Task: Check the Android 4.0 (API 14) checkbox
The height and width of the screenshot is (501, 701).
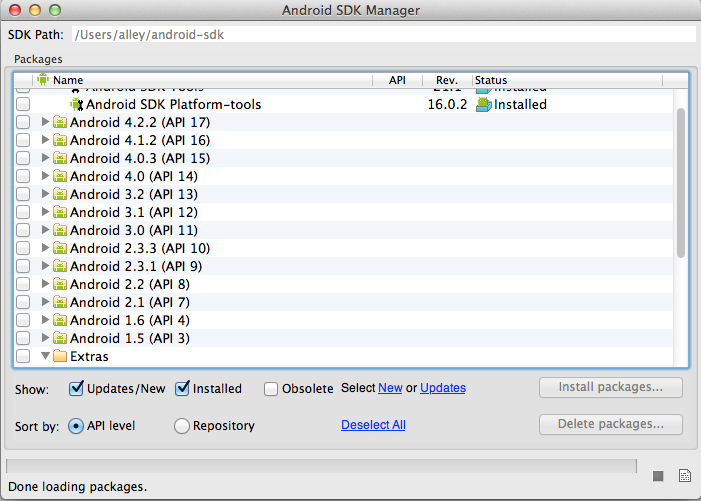Action: tap(23, 176)
